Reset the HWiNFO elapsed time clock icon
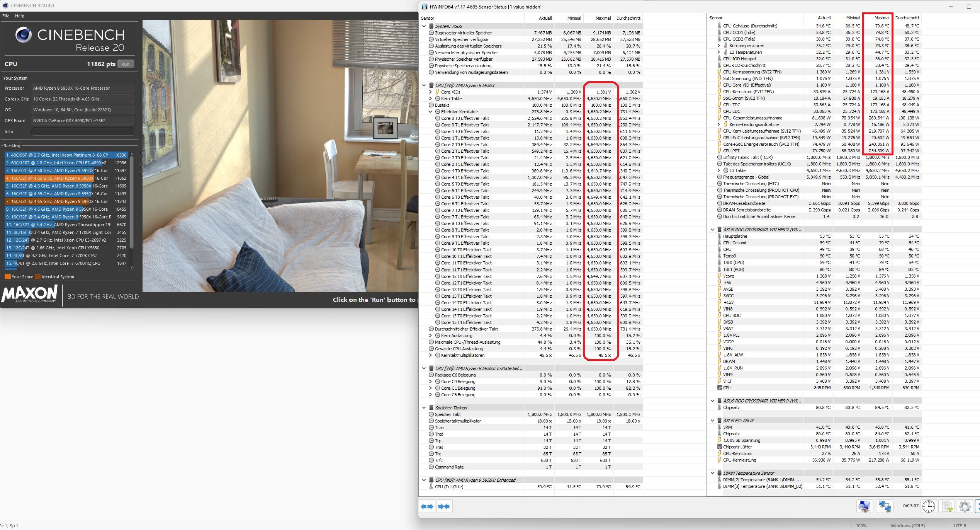The height and width of the screenshot is (530, 980). pyautogui.click(x=929, y=506)
